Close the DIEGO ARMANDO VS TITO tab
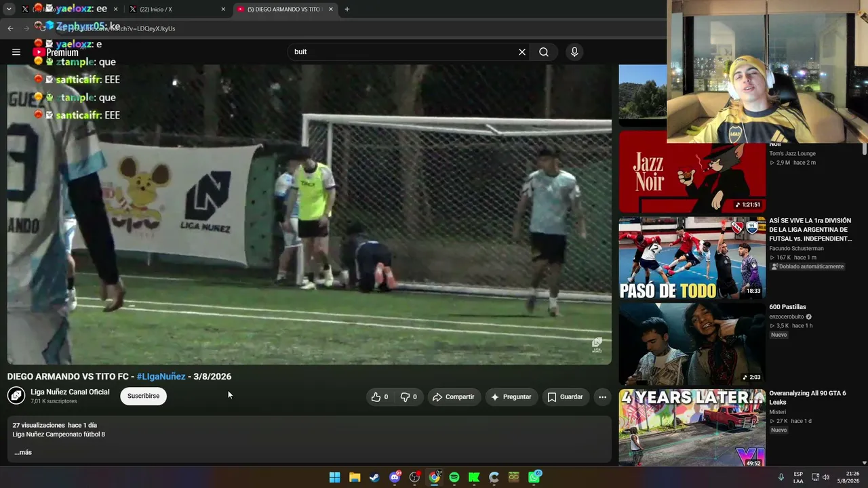The height and width of the screenshot is (488, 868). 331,9
